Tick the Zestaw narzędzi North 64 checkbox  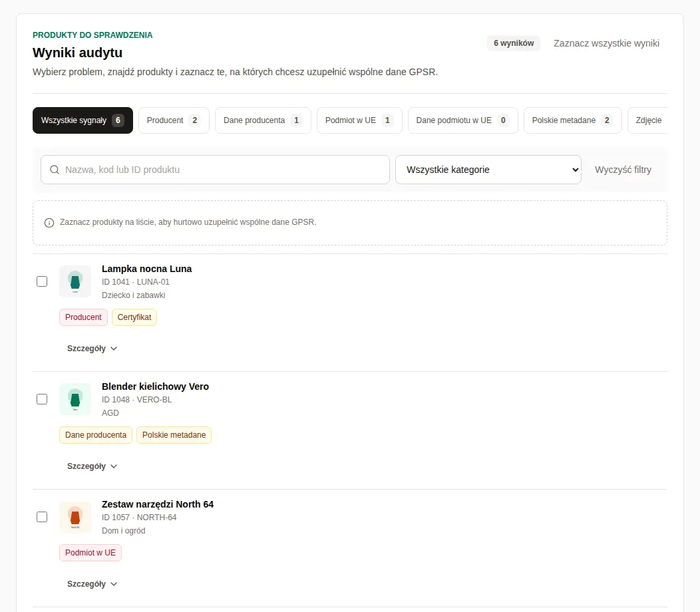pos(42,517)
